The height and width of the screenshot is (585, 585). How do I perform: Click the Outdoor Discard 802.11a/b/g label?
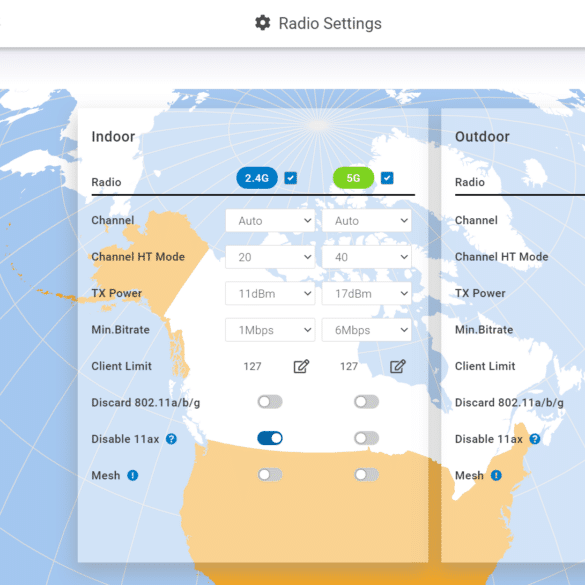coord(509,403)
